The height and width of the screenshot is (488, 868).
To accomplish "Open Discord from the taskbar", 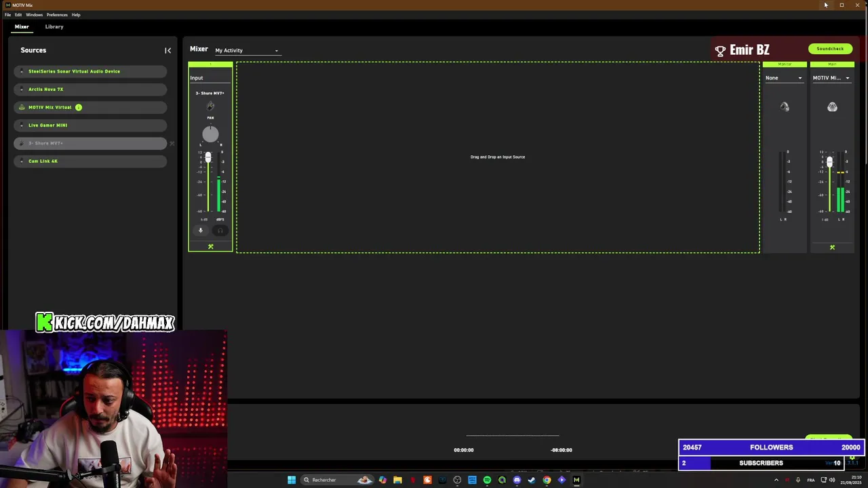I will [517, 480].
